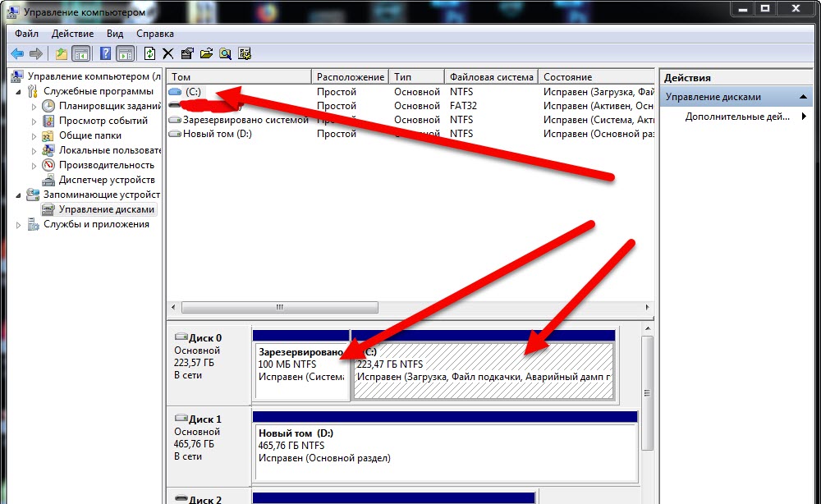Expand Просмотр событий tree node
Image resolution: width=821 pixels, height=504 pixels.
tap(34, 121)
